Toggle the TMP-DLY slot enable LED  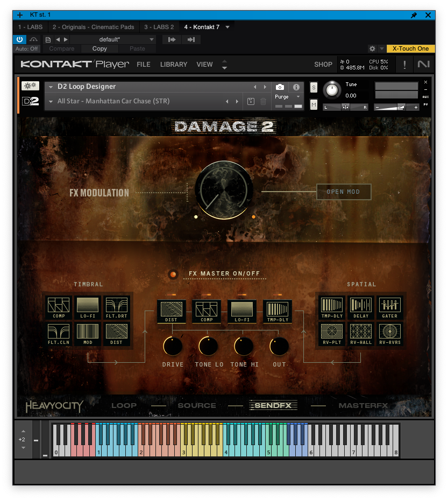click(x=278, y=294)
